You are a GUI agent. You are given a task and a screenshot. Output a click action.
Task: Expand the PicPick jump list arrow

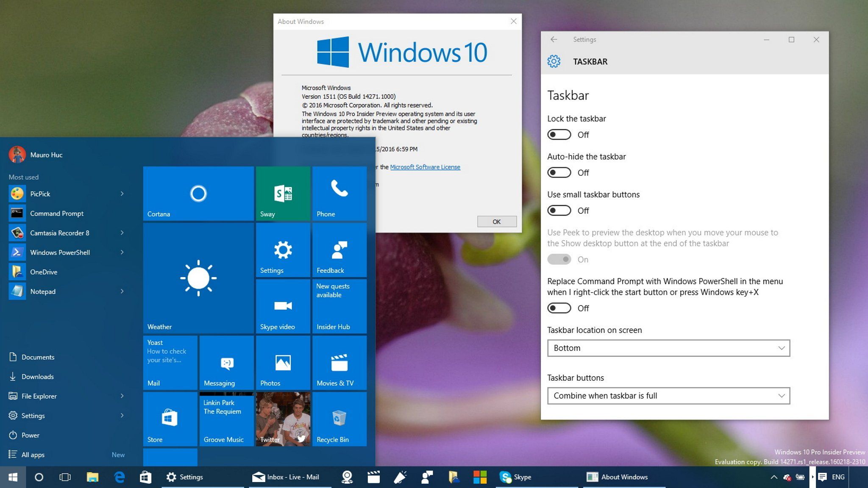coord(122,194)
